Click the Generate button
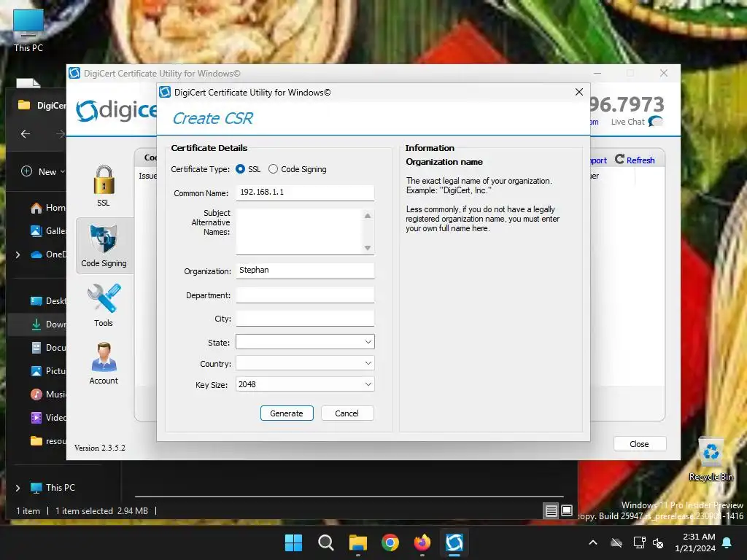The width and height of the screenshot is (747, 560). (x=287, y=413)
